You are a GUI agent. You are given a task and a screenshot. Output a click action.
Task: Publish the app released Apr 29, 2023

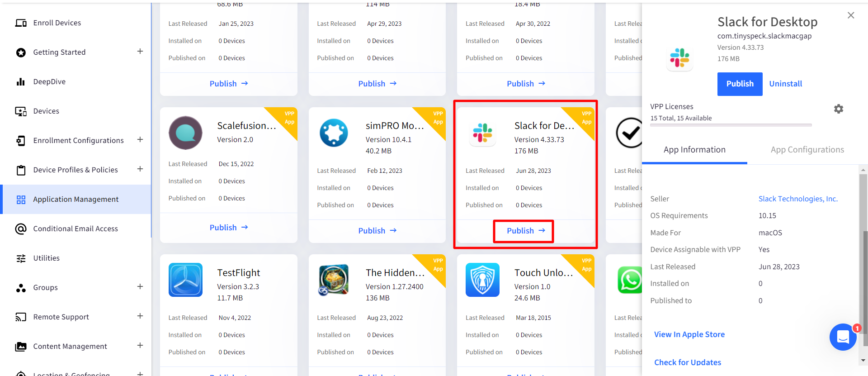377,84
